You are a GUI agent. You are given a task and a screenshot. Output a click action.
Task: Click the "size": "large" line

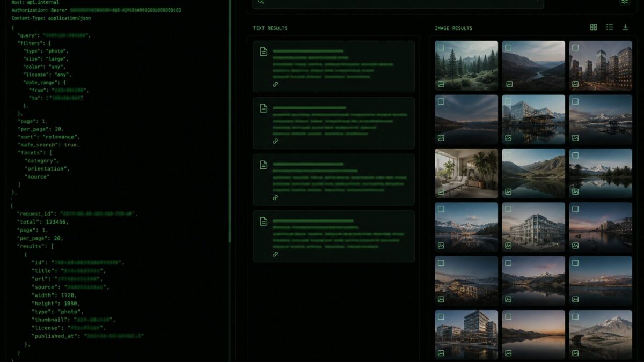pos(46,59)
